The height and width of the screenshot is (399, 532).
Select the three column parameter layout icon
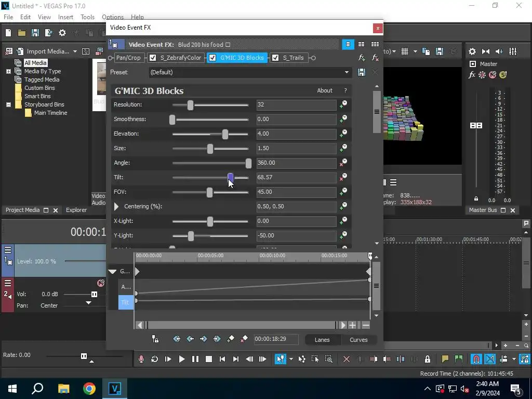[375, 45]
